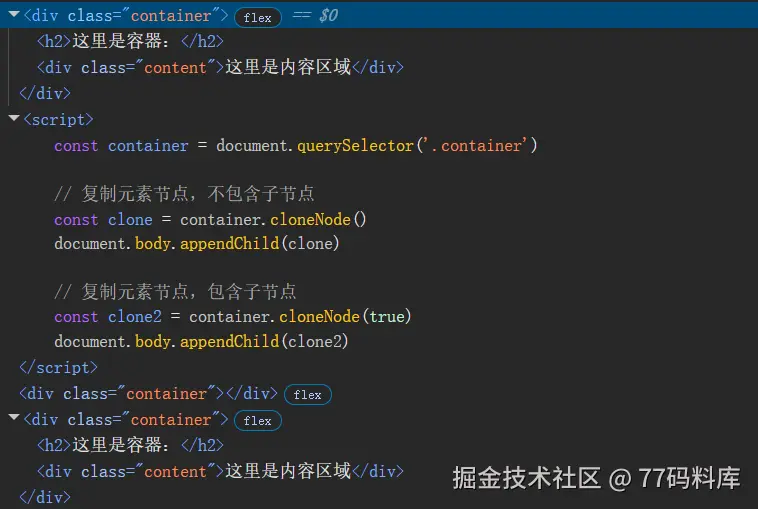
Task: Click closing </div> of first container
Action: 45,93
